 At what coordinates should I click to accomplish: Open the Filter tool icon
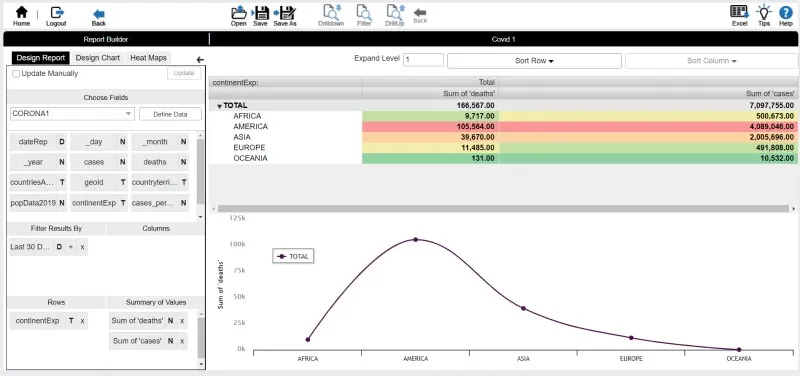pos(364,12)
